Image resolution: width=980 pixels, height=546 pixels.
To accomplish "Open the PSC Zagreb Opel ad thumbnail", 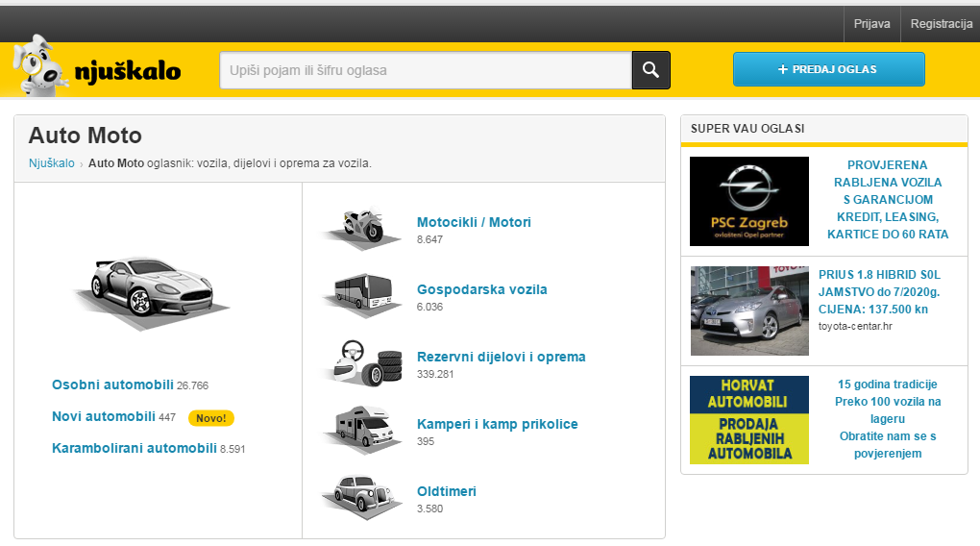I will pos(749,201).
